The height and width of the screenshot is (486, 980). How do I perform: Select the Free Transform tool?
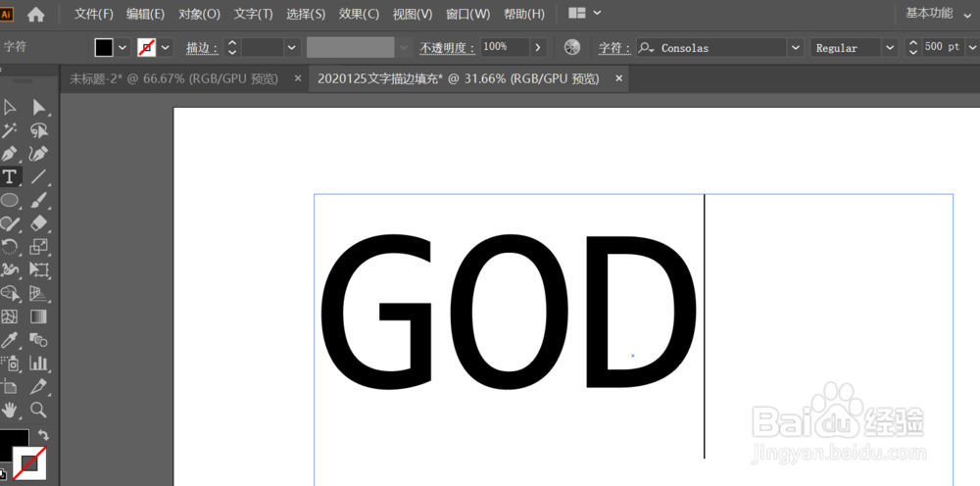click(x=39, y=269)
